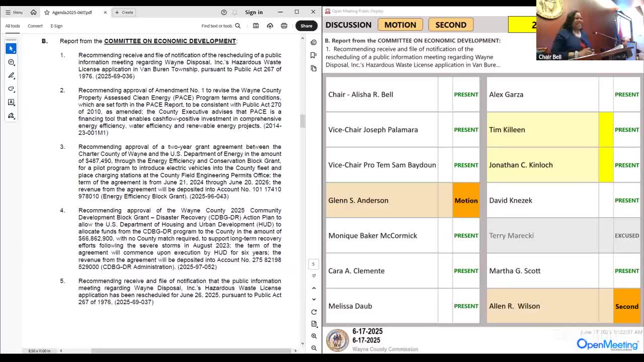Click the Share button

[306, 26]
